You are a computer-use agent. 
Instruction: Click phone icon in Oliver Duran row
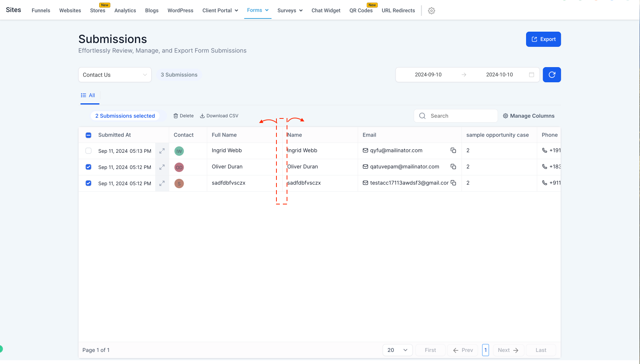tap(545, 166)
